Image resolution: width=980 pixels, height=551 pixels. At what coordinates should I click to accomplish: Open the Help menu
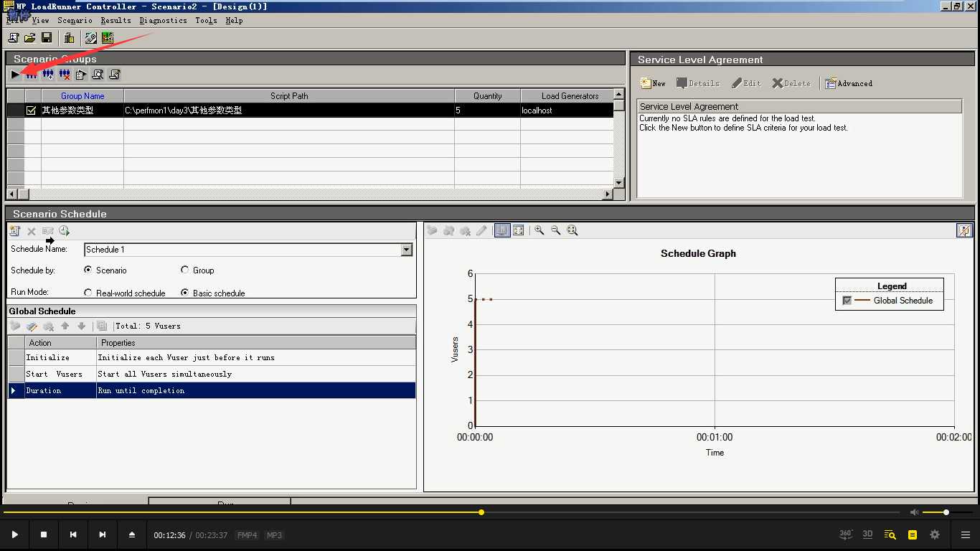point(234,20)
